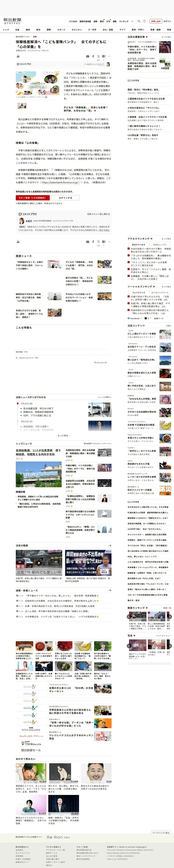The height and width of the screenshot is (868, 174).
Task: Open 能登半島地震 header link
Action: tap(85, 21)
